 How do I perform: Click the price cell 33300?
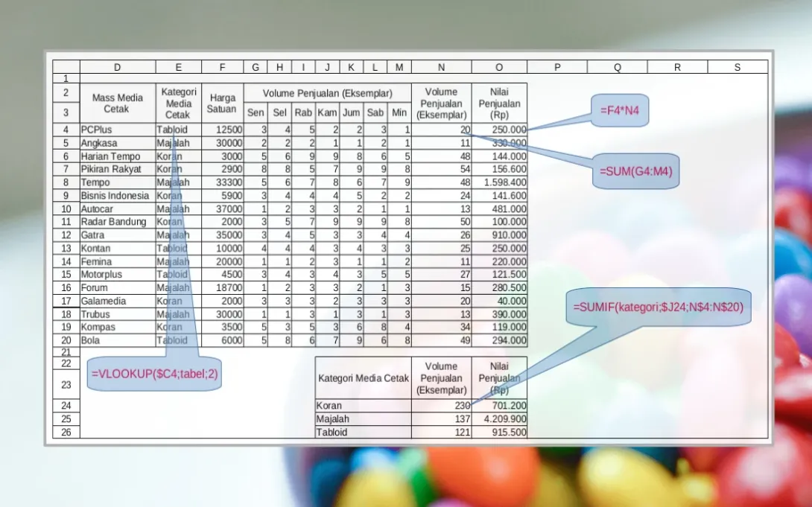222,182
